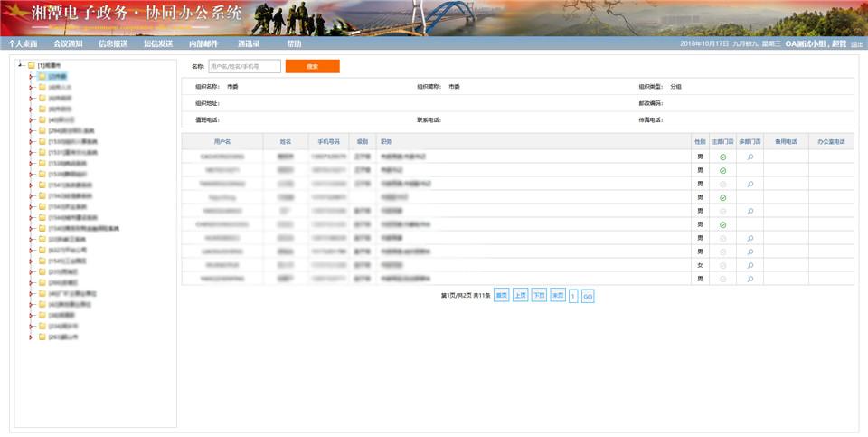
Task: Toggle the grey check in the last table row
Action: point(723,279)
